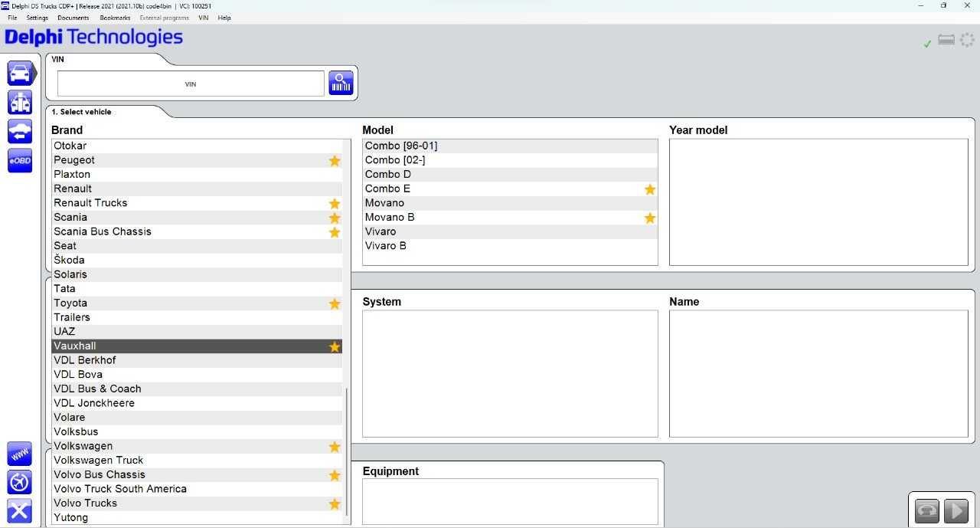The height and width of the screenshot is (528, 980).
Task: Open the mechanic diagnostics sidebar icon
Action: click(x=20, y=102)
